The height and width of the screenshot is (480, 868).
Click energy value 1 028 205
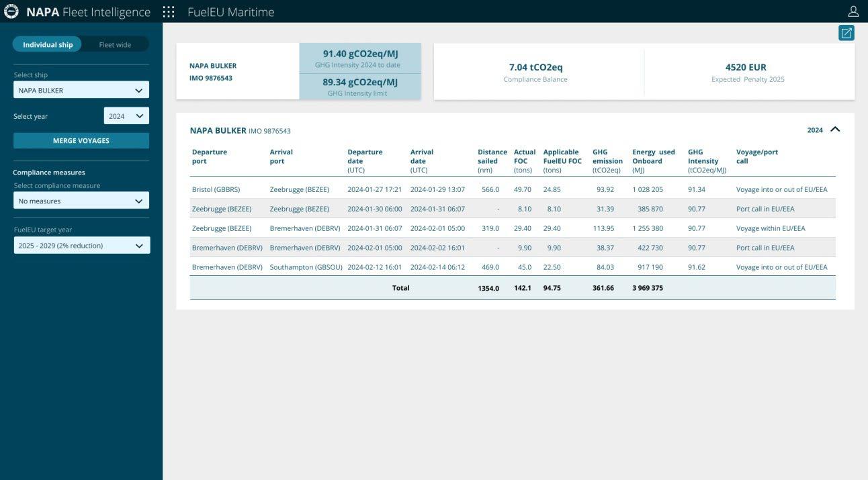pos(648,189)
